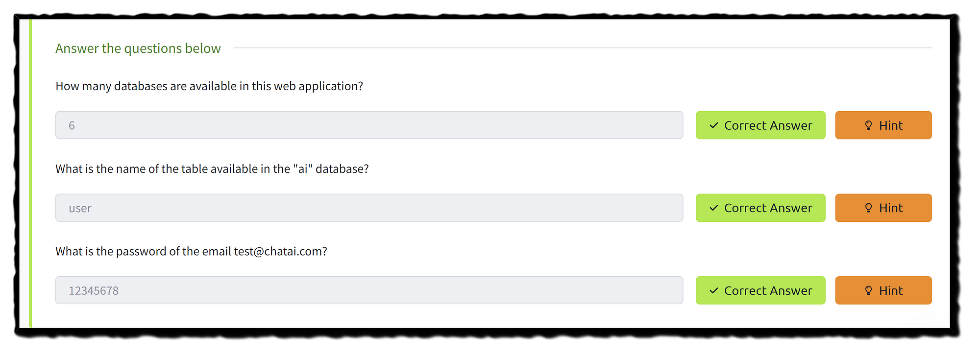The image size is (980, 358).
Task: Click Correct Answer next to the 'user' field
Action: [760, 208]
